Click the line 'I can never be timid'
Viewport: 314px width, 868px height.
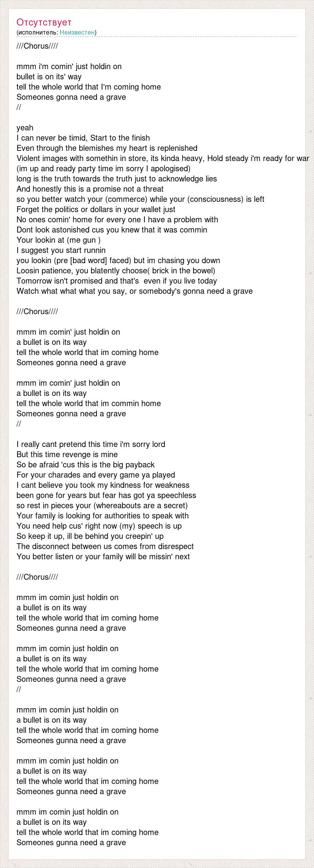point(83,138)
